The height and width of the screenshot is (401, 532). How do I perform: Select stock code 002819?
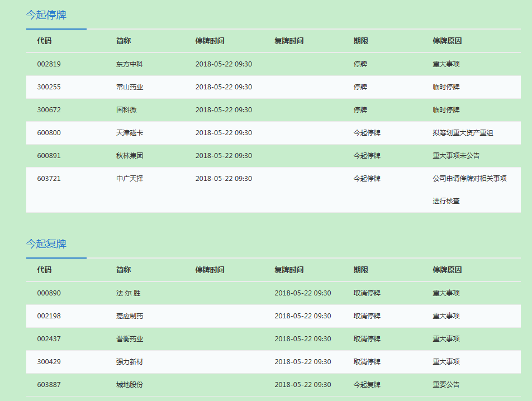point(49,64)
